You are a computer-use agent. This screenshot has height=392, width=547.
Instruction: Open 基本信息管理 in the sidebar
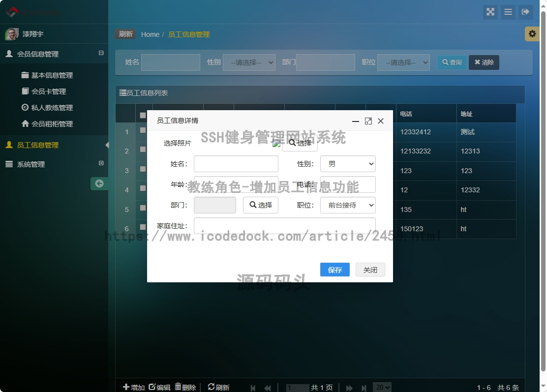(52, 75)
